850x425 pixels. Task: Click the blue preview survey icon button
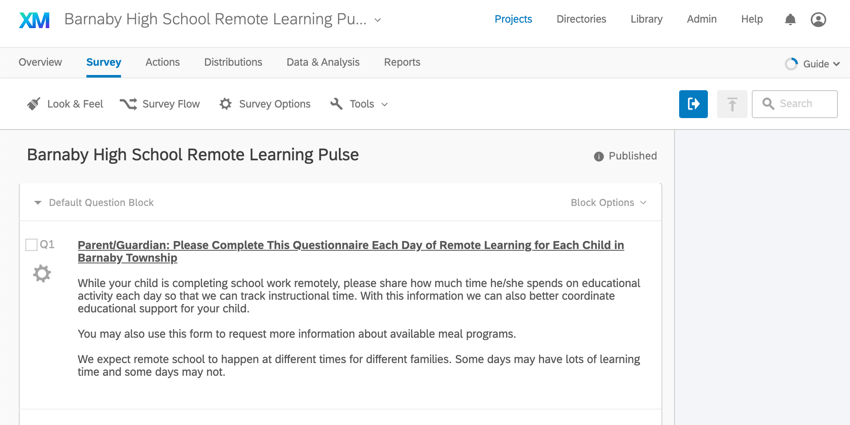pos(693,104)
